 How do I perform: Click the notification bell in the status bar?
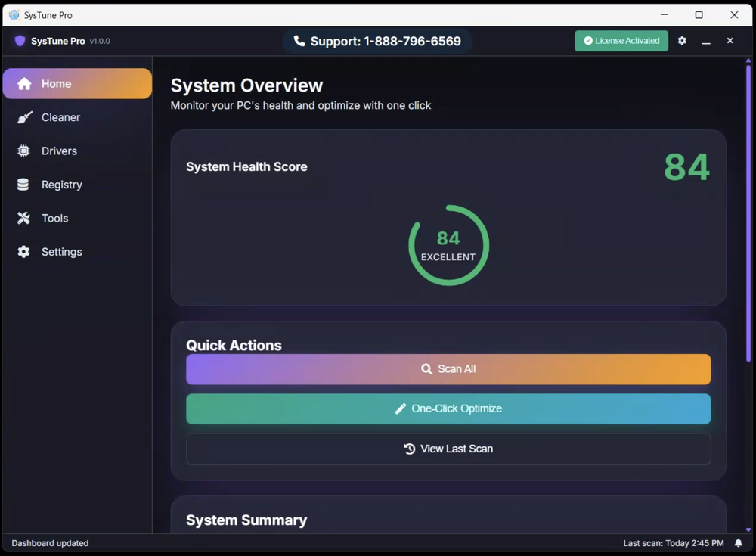point(737,542)
